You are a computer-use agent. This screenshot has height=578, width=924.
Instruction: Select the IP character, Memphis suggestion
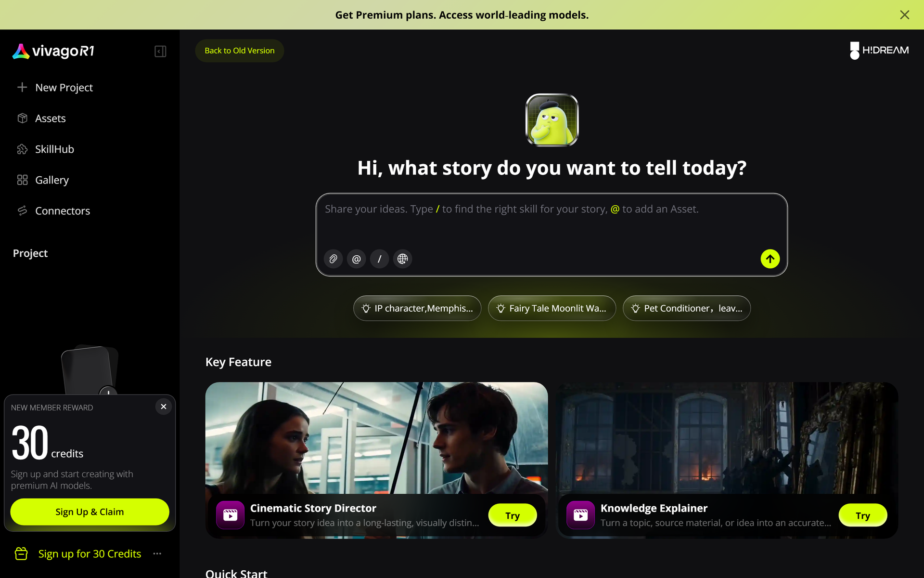point(417,308)
